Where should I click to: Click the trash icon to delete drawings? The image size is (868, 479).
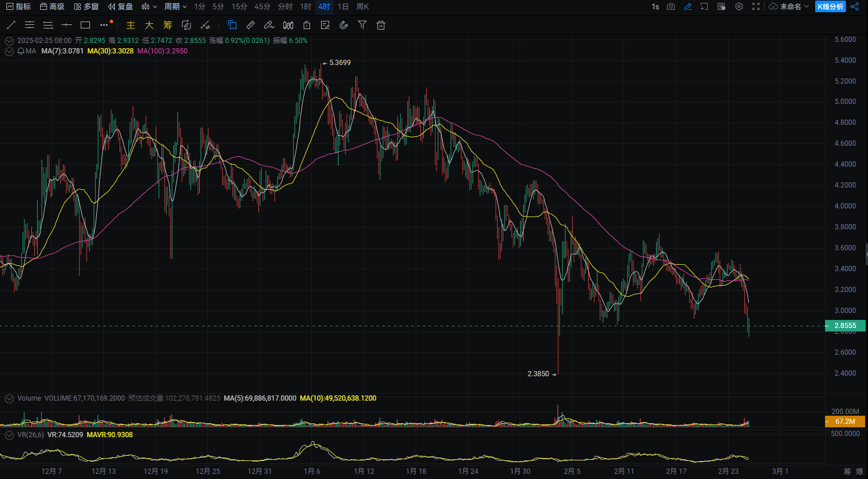381,25
